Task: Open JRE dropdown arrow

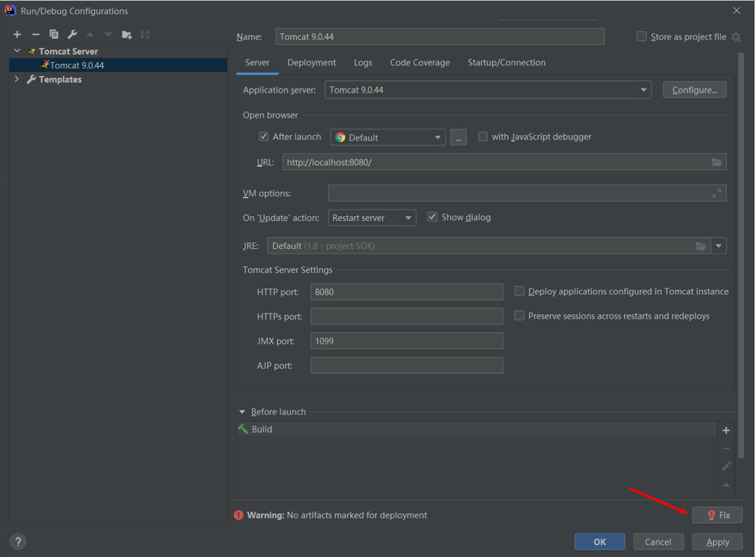Action: [718, 246]
